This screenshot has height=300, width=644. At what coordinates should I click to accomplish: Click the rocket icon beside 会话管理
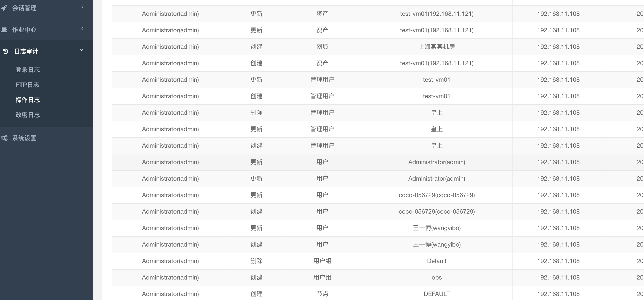[4, 8]
